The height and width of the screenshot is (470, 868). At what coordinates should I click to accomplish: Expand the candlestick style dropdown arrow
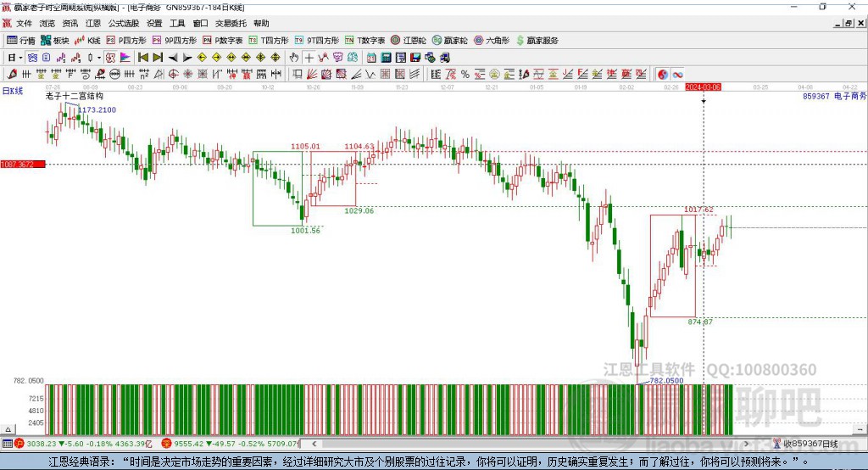pyautogui.click(x=99, y=58)
